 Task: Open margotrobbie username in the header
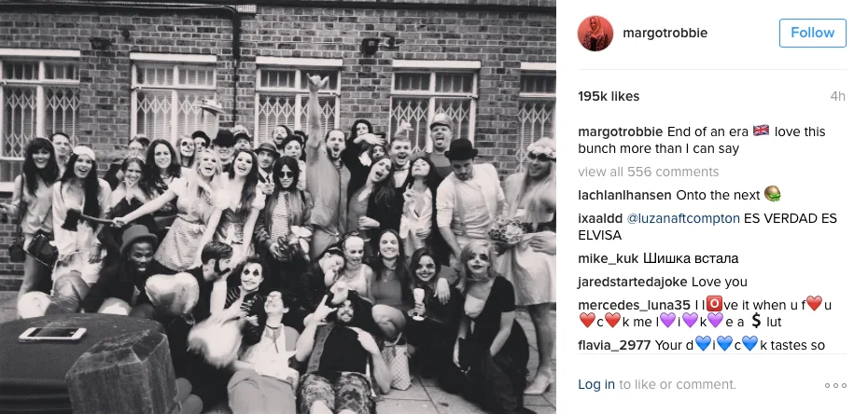click(x=665, y=33)
